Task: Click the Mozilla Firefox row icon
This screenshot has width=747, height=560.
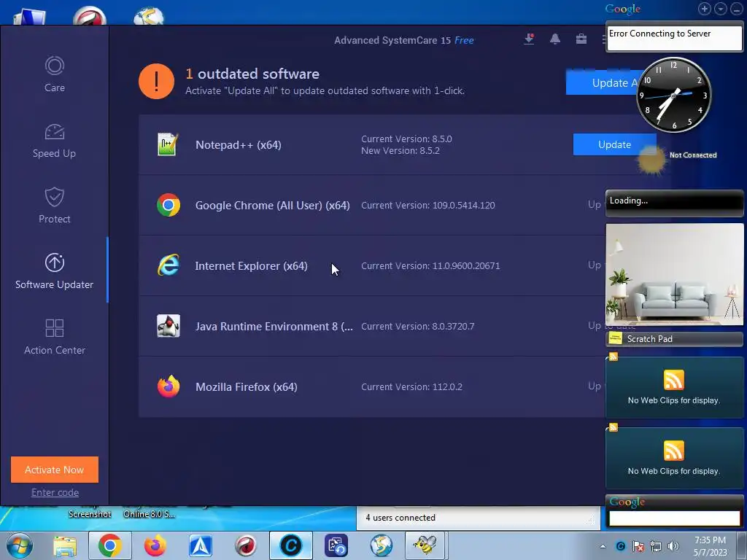Action: (169, 386)
